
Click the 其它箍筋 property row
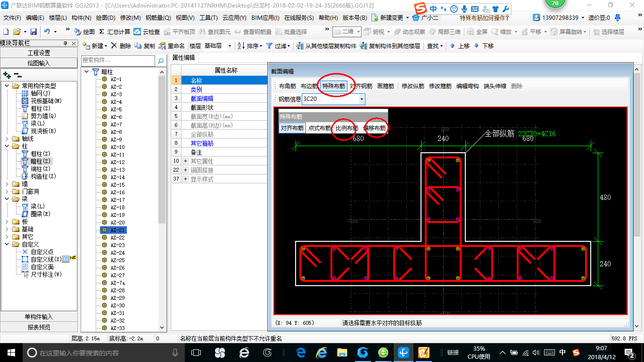point(219,143)
